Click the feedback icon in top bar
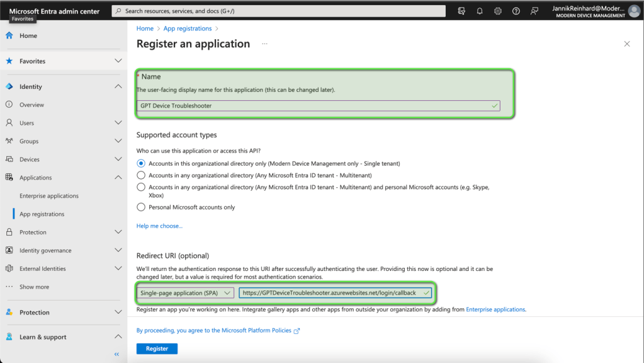 [534, 11]
